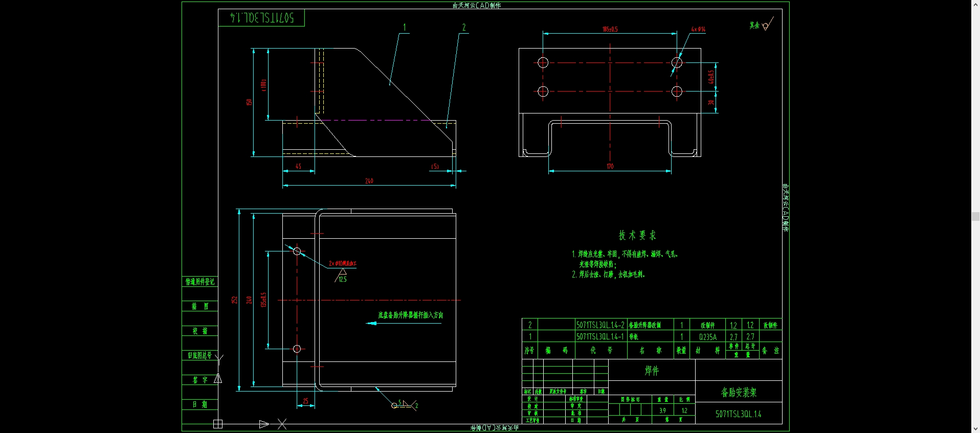Image resolution: width=980 pixels, height=433 pixels.
Task: Click the "12.5" surface roughness value
Action: [x=343, y=279]
